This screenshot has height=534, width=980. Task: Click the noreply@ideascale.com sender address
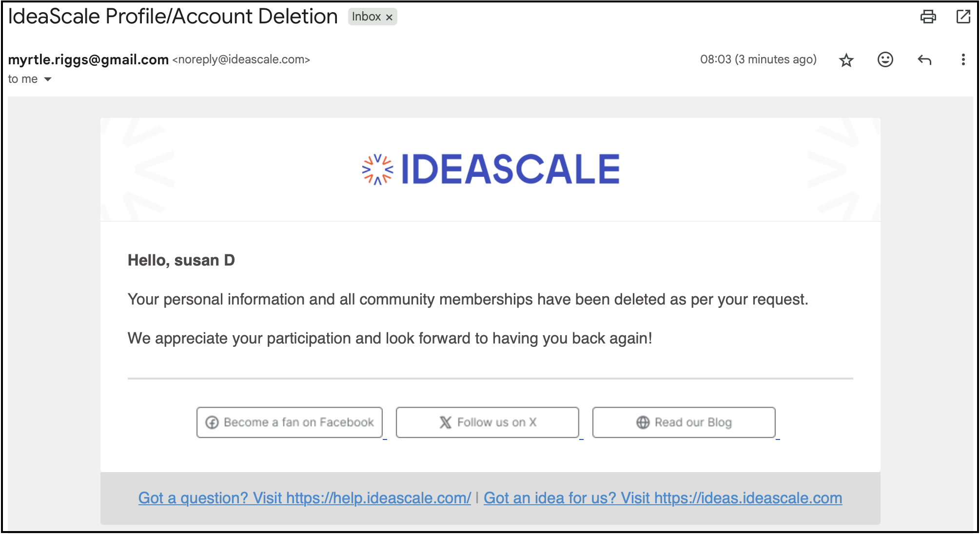(241, 59)
